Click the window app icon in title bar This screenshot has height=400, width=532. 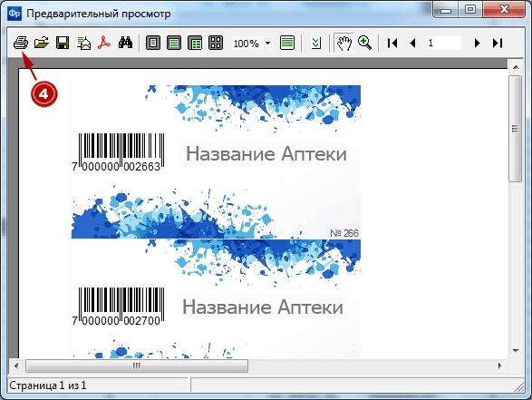point(15,14)
